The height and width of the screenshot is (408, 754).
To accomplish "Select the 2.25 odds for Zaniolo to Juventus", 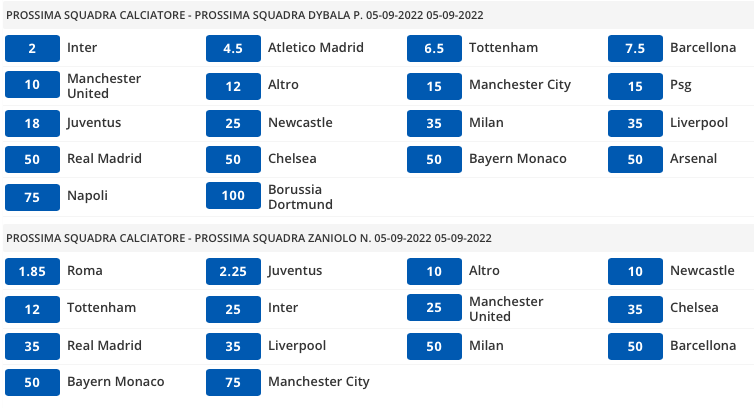I will (233, 271).
